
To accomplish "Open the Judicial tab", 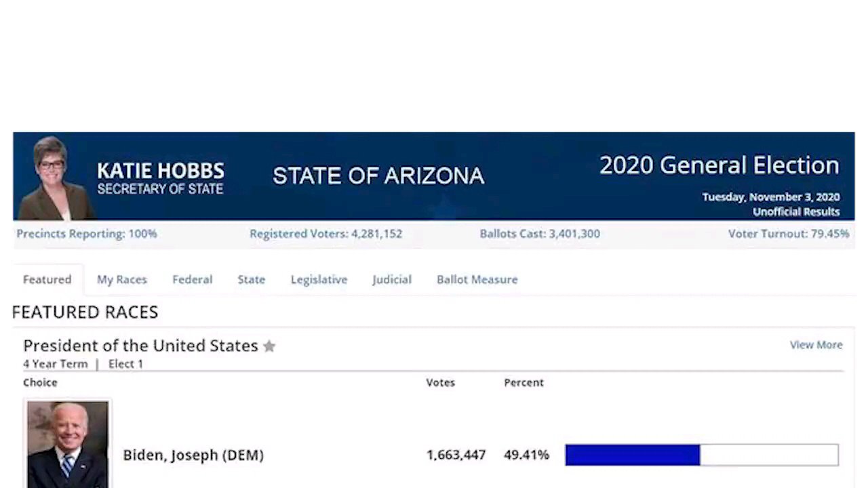I will 391,279.
